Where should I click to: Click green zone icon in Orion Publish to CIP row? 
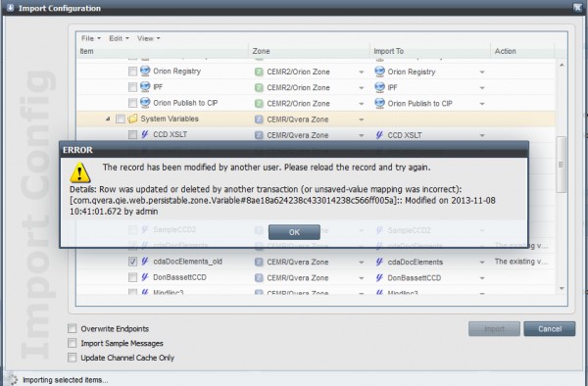click(x=259, y=103)
